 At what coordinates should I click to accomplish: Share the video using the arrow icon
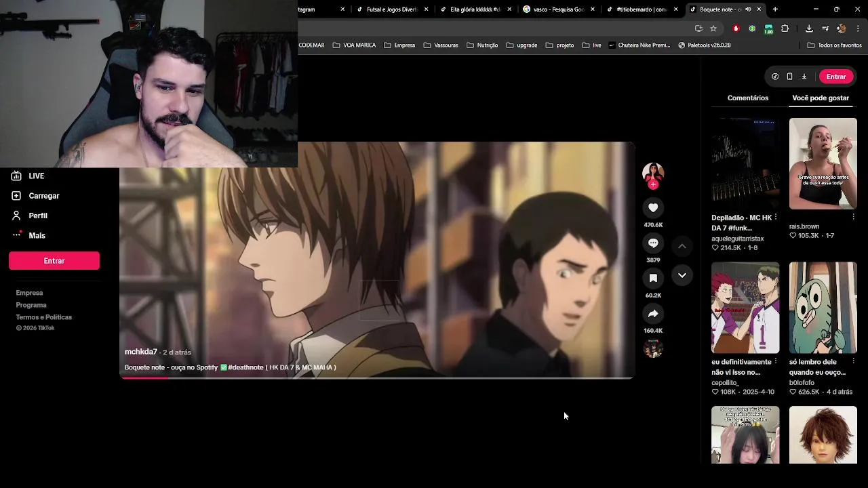(653, 314)
